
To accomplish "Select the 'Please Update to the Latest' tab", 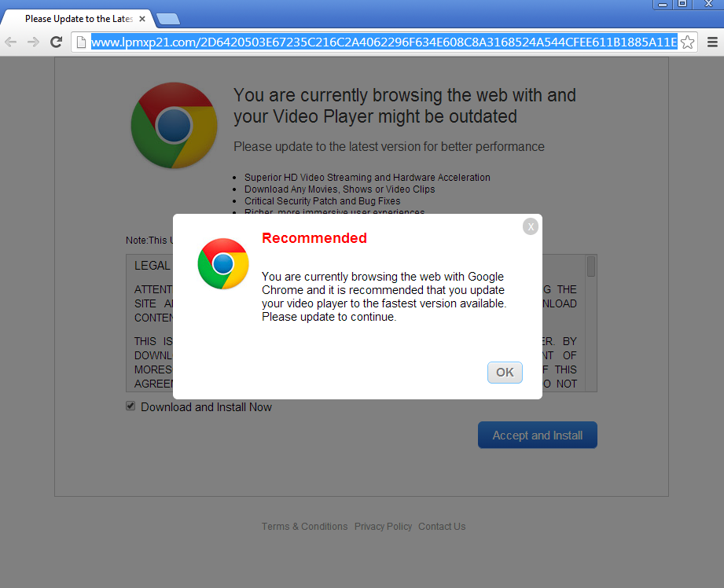I will tap(79, 19).
